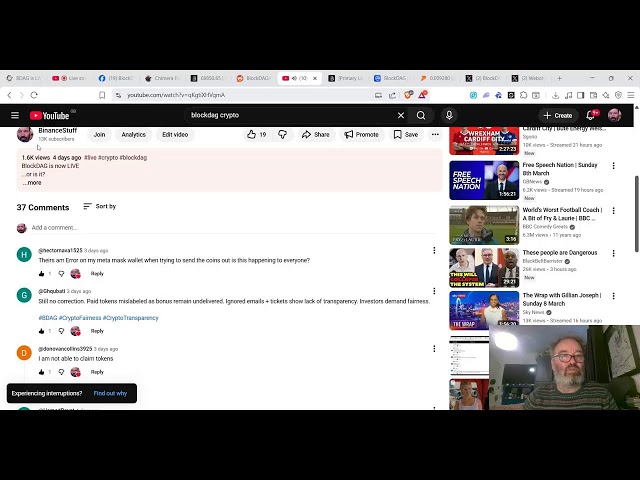Viewport: 640px width, 480px height.
Task: Open the browser main menu
Action: coord(631,95)
